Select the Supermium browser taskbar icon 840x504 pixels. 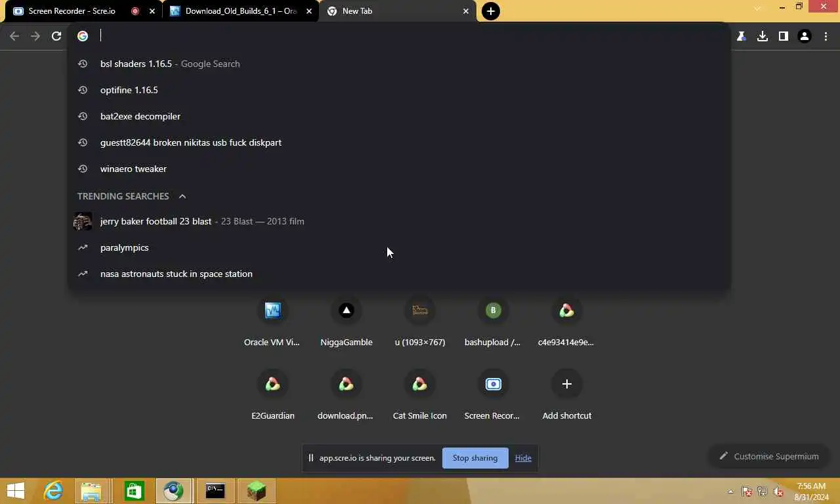pyautogui.click(x=174, y=491)
